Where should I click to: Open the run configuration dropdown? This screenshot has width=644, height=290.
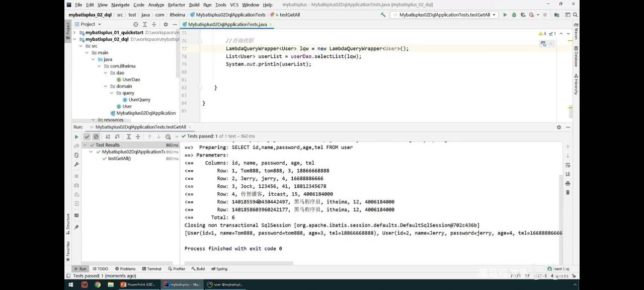[x=445, y=15]
